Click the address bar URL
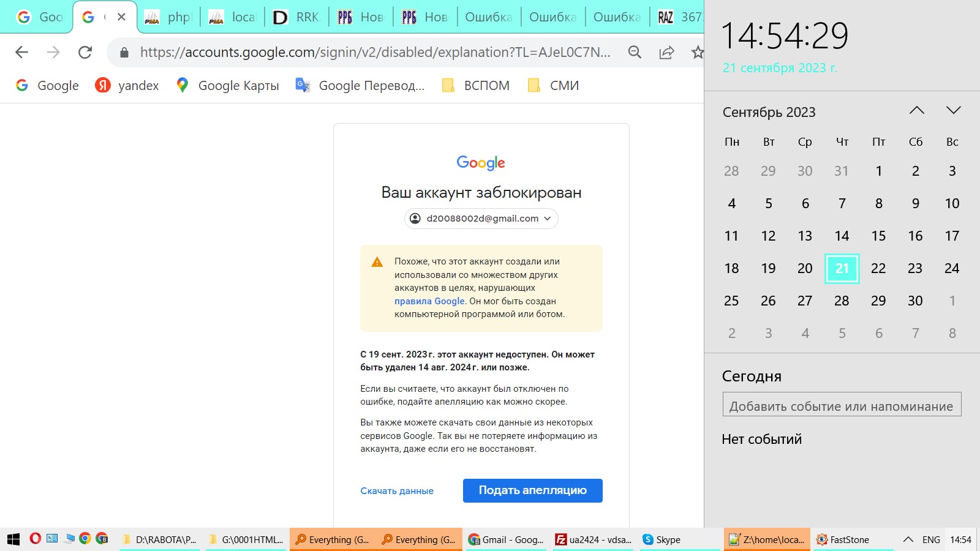 coord(375,52)
